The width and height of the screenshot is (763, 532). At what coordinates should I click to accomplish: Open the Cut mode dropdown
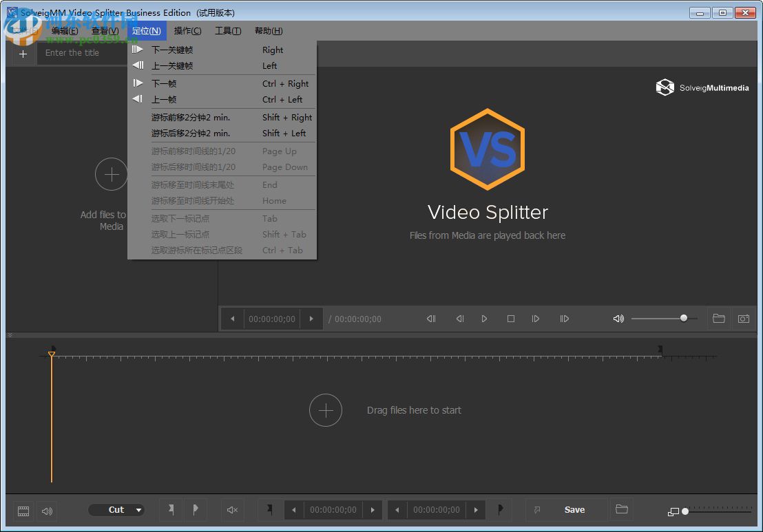point(116,509)
